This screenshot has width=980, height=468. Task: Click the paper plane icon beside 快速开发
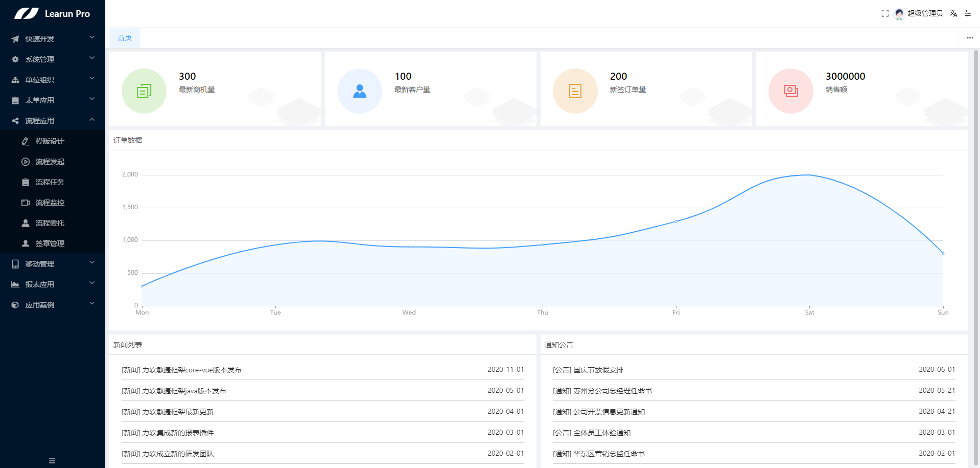[x=15, y=39]
